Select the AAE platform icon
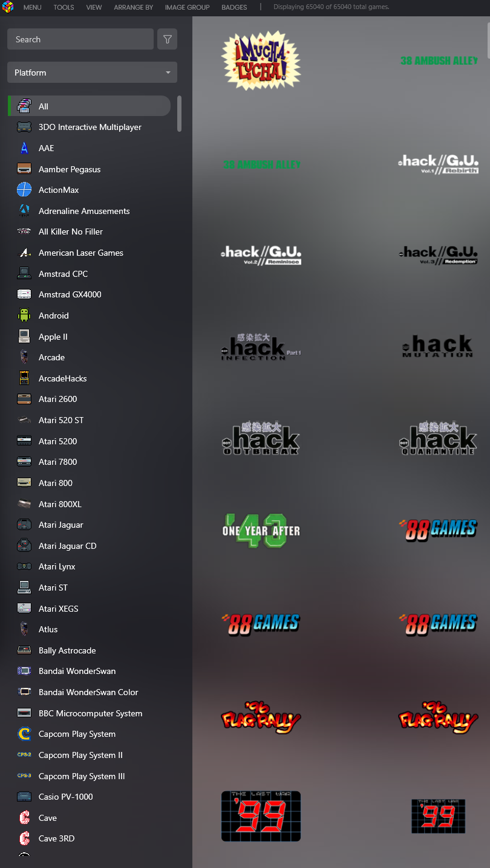The image size is (490, 868). point(24,148)
